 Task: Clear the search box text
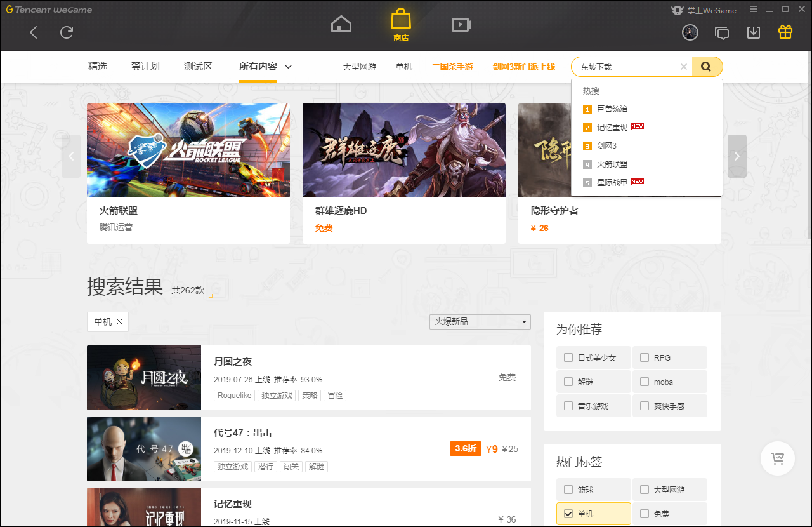coord(683,67)
